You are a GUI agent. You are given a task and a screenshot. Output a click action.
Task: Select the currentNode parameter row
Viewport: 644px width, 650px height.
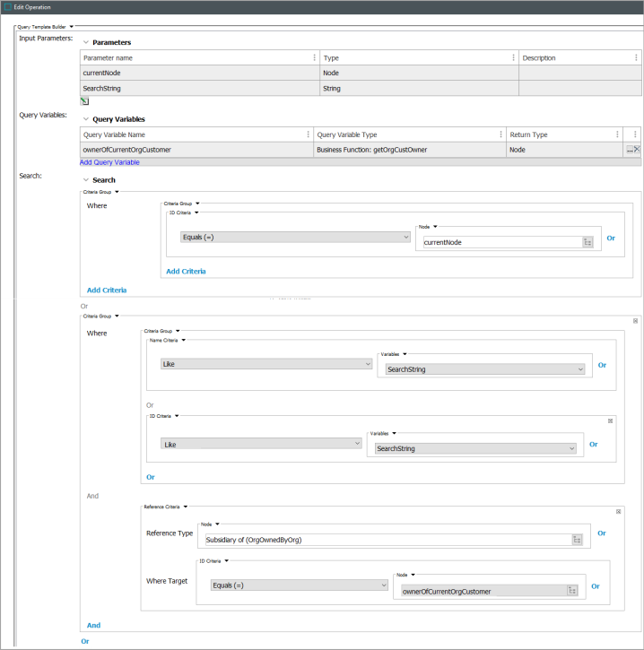pos(361,73)
